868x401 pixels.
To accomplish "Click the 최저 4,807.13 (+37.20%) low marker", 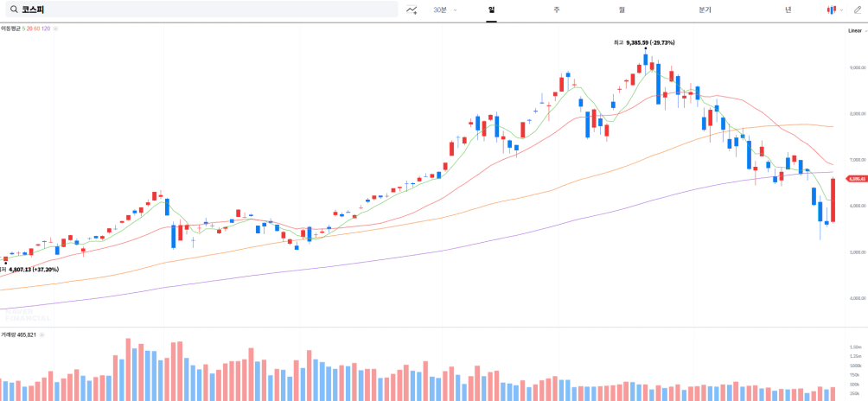I will [x=29, y=270].
